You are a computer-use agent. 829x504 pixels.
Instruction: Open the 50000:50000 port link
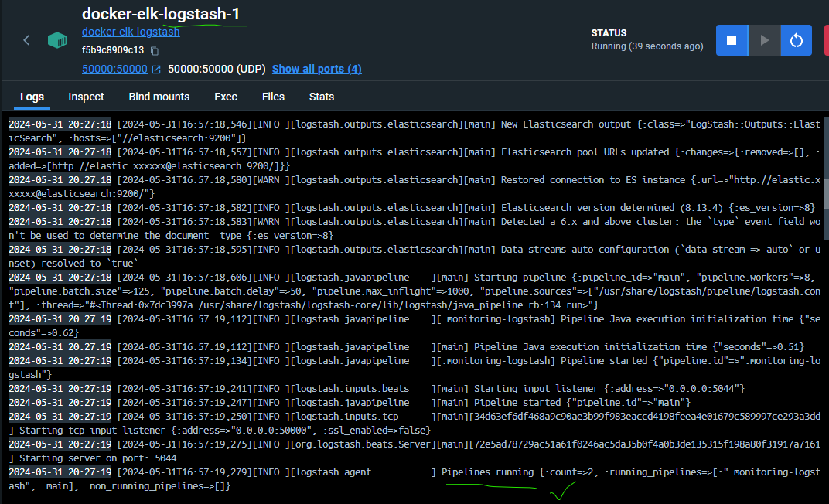click(114, 70)
